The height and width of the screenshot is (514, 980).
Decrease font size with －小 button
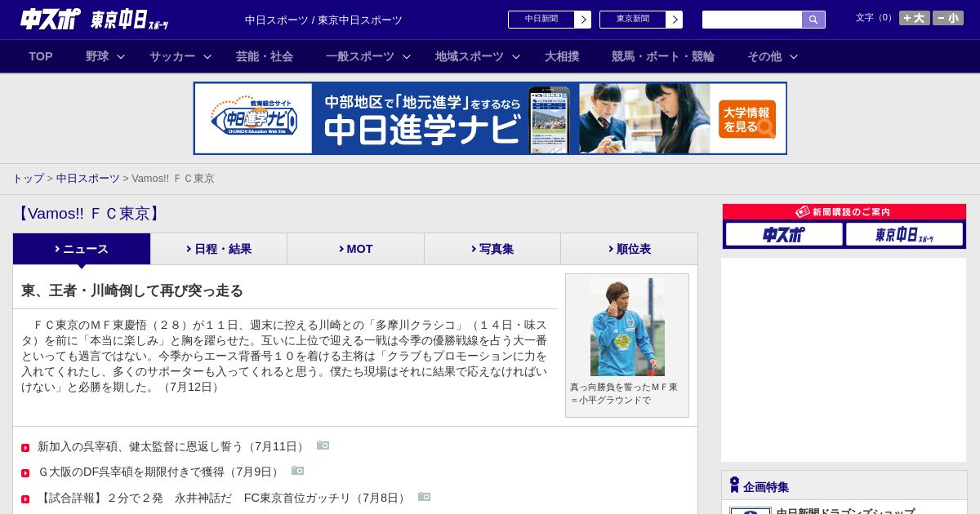948,18
